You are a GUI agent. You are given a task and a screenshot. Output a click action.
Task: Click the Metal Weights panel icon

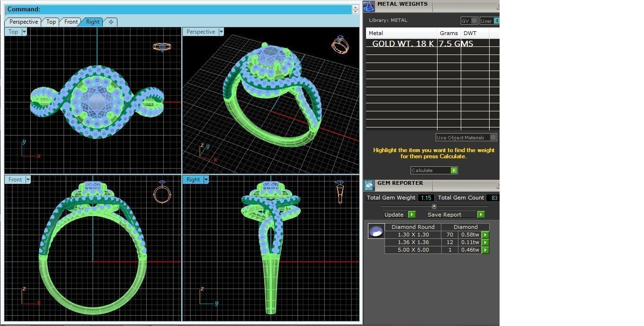(369, 7)
